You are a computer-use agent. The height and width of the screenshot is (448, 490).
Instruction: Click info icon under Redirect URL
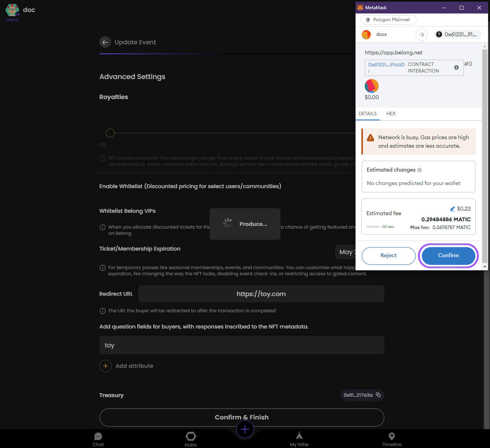point(102,311)
